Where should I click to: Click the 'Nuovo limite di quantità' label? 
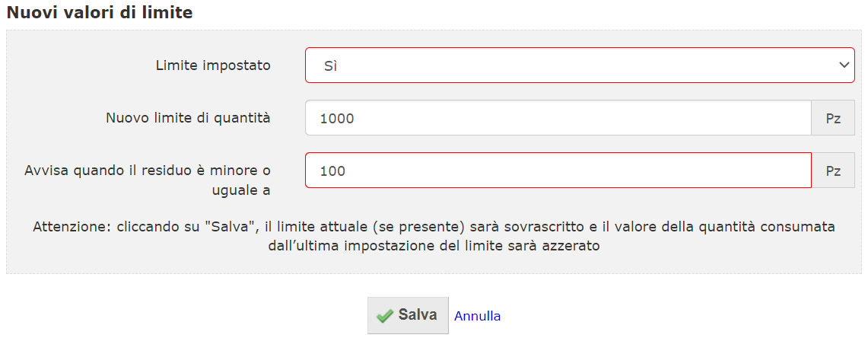[188, 117]
